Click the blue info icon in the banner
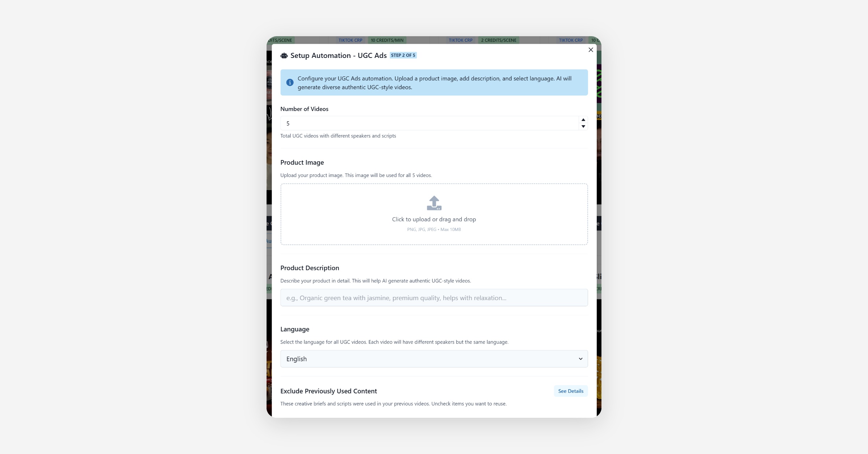The height and width of the screenshot is (454, 868). 290,83
